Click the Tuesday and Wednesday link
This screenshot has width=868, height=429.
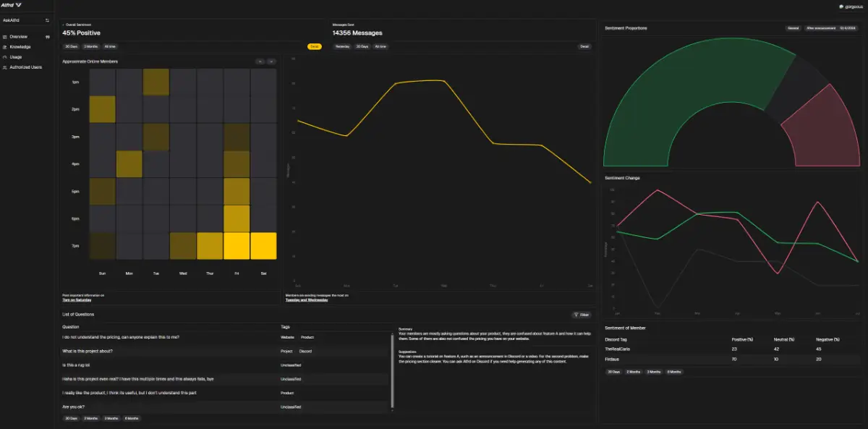pos(306,300)
